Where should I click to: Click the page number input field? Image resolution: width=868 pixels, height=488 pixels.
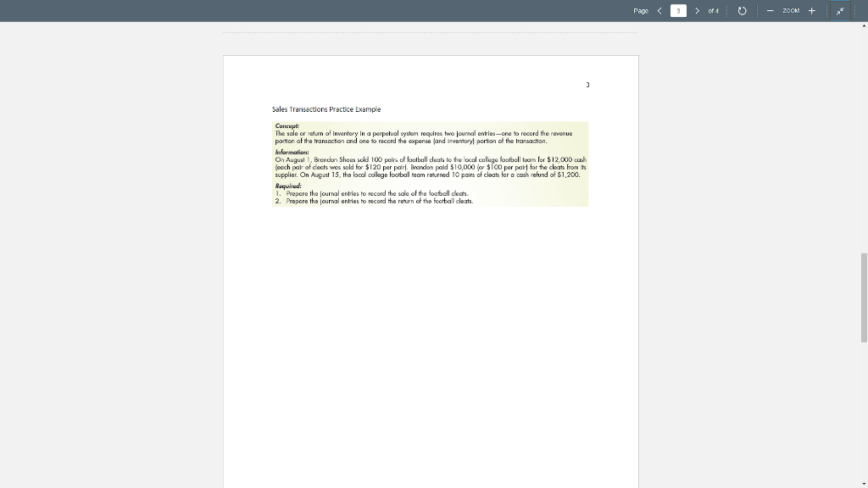click(678, 10)
